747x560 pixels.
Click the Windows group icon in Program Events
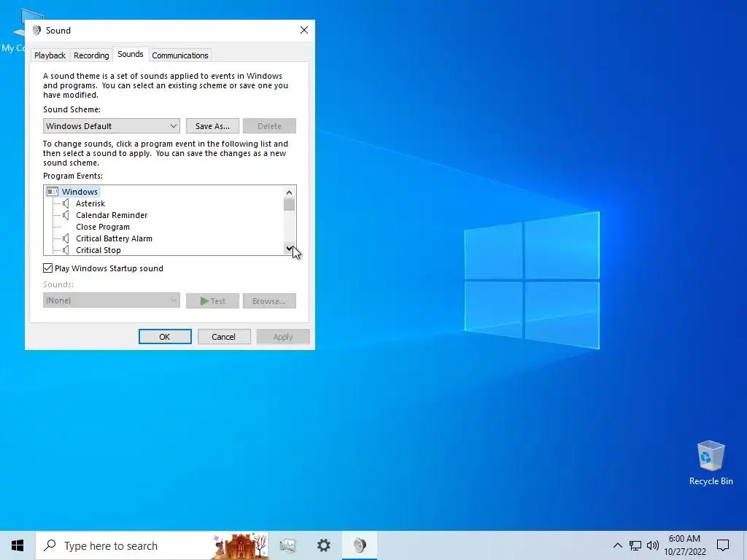[x=53, y=192]
